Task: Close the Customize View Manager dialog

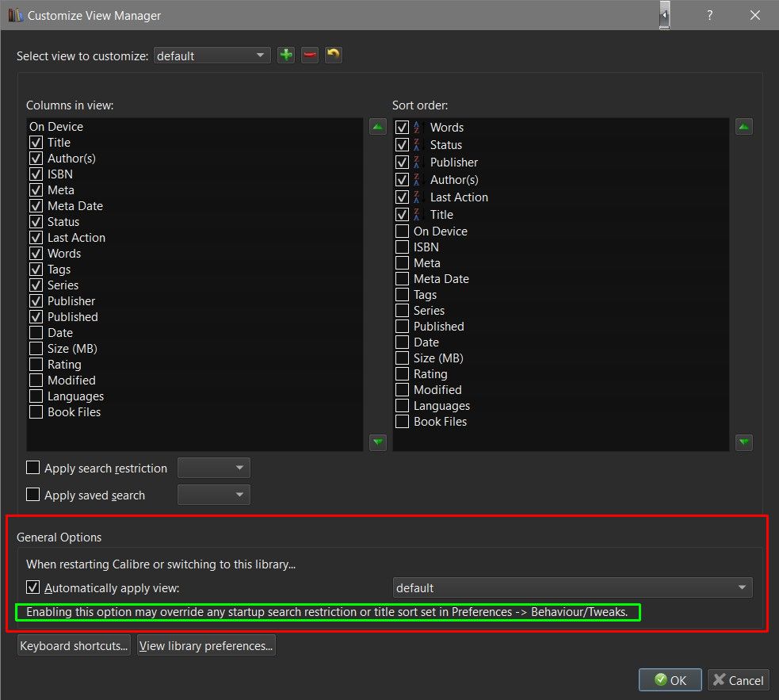Action: point(755,15)
